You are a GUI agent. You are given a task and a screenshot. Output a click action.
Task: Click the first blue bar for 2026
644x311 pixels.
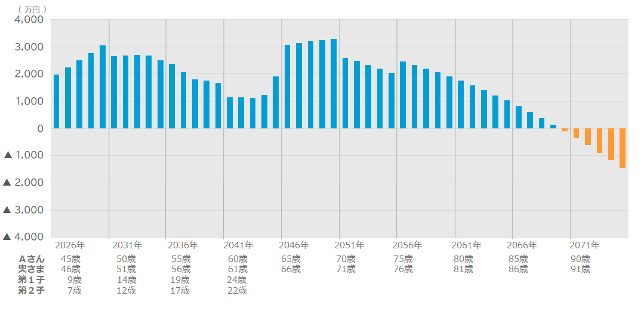pyautogui.click(x=56, y=101)
